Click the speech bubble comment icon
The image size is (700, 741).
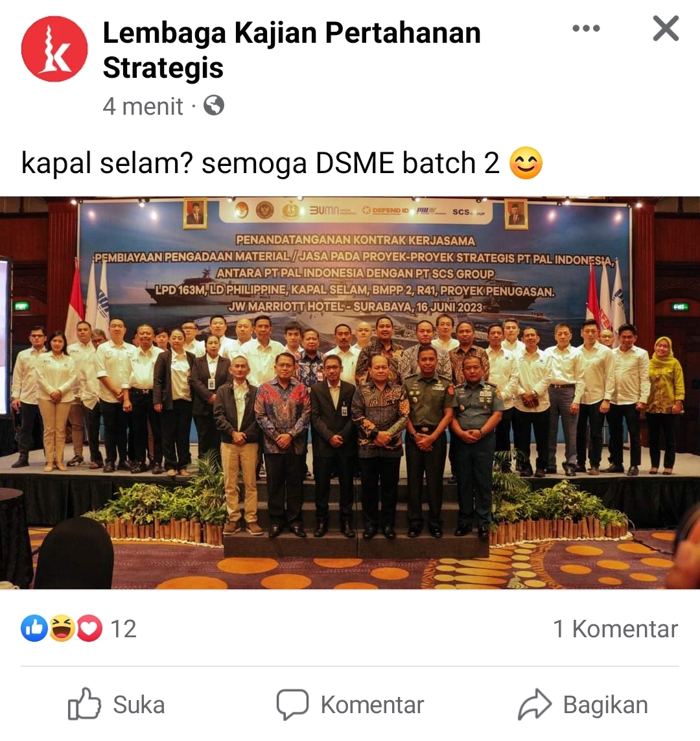click(292, 704)
